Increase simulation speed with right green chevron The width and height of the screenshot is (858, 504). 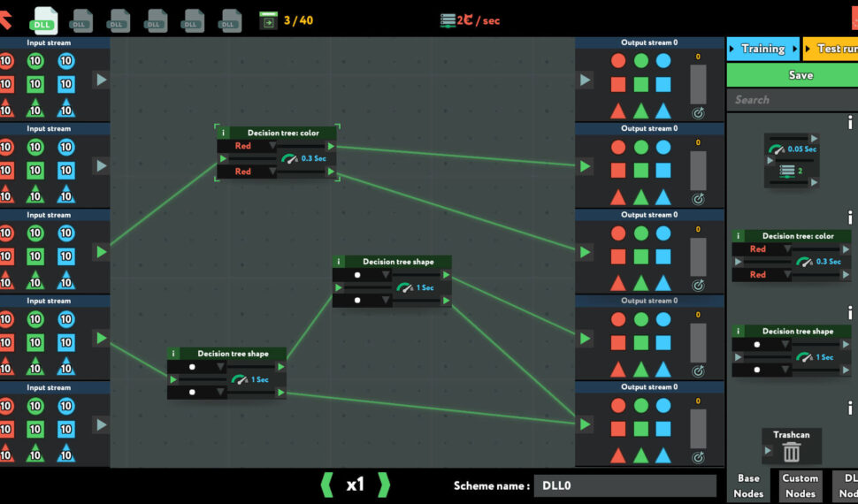click(384, 485)
